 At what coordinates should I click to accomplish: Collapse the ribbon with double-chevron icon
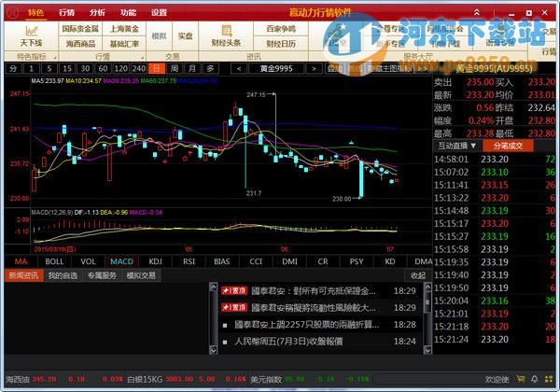tap(477, 12)
